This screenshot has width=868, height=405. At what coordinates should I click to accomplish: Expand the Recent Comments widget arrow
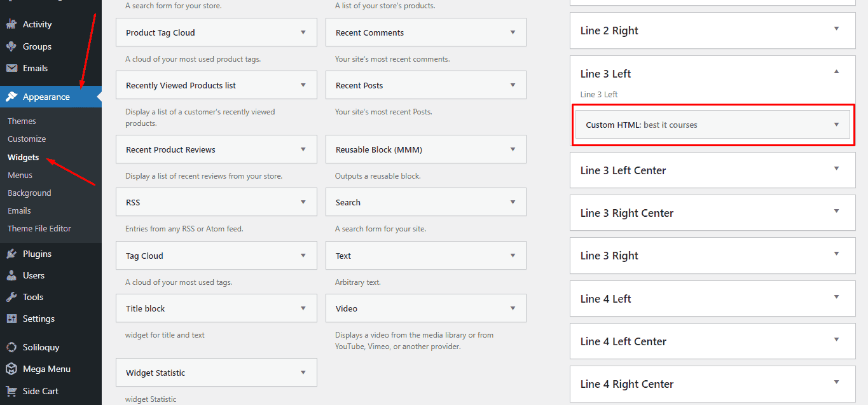(513, 32)
